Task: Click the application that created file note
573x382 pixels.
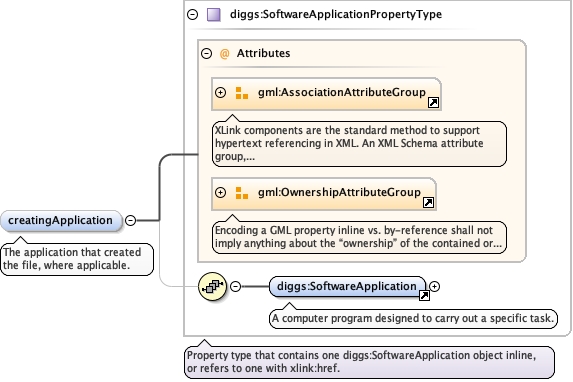Action: coord(77,259)
